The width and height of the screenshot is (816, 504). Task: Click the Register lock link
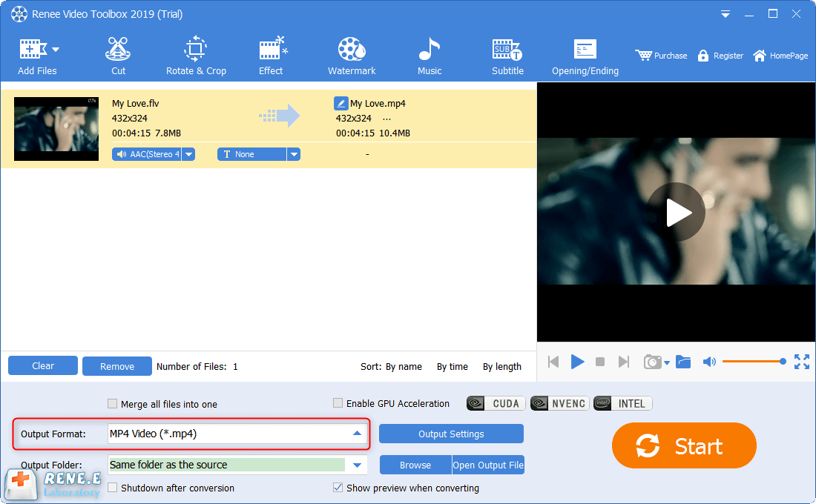pyautogui.click(x=720, y=56)
